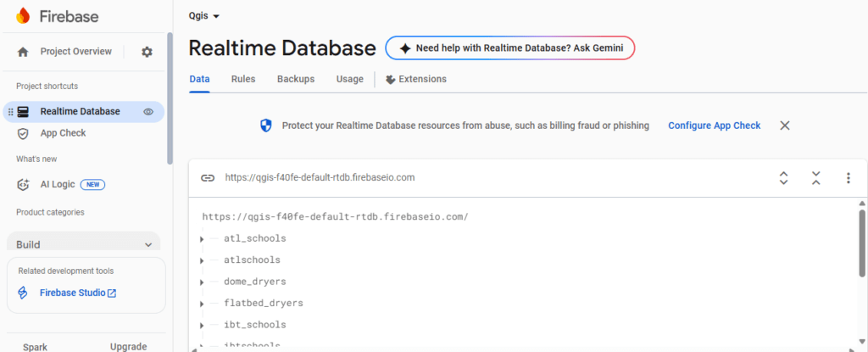
Task: Click the database URL link icon
Action: coord(208,178)
